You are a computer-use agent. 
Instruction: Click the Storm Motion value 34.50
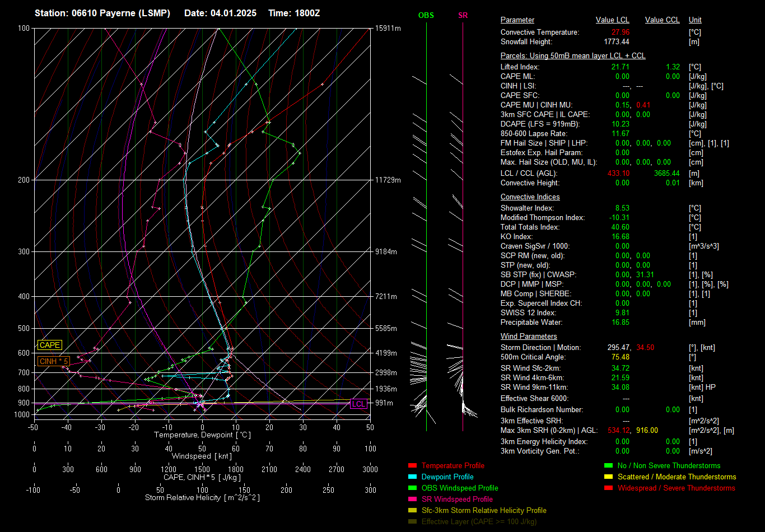(645, 348)
